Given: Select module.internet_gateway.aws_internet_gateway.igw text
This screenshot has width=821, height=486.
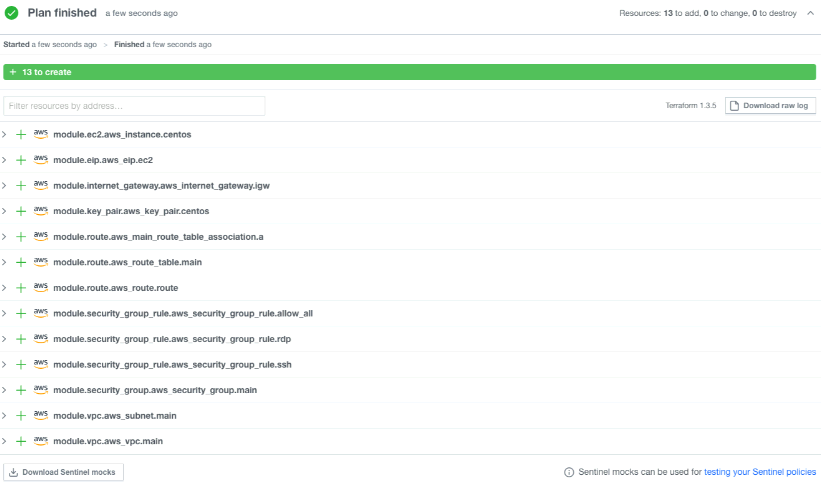Looking at the screenshot, I should (x=161, y=186).
